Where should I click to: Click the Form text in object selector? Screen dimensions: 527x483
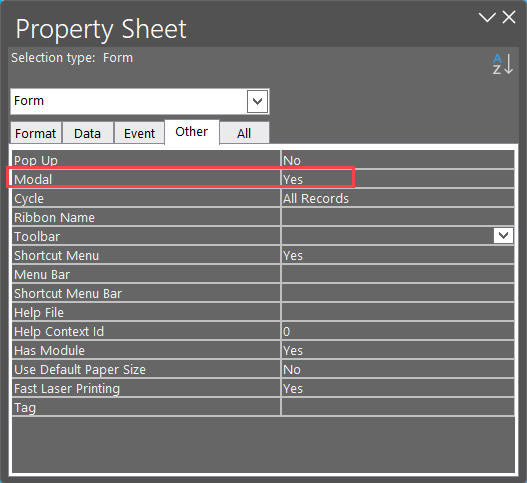pyautogui.click(x=29, y=101)
